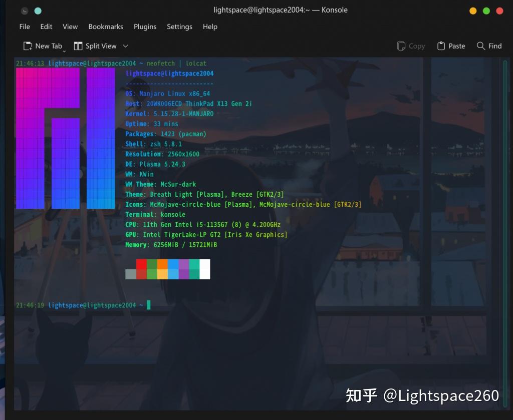Viewport: 513px width, 420px height.
Task: Click the Konsole window icon in the title bar
Action: coord(24,10)
